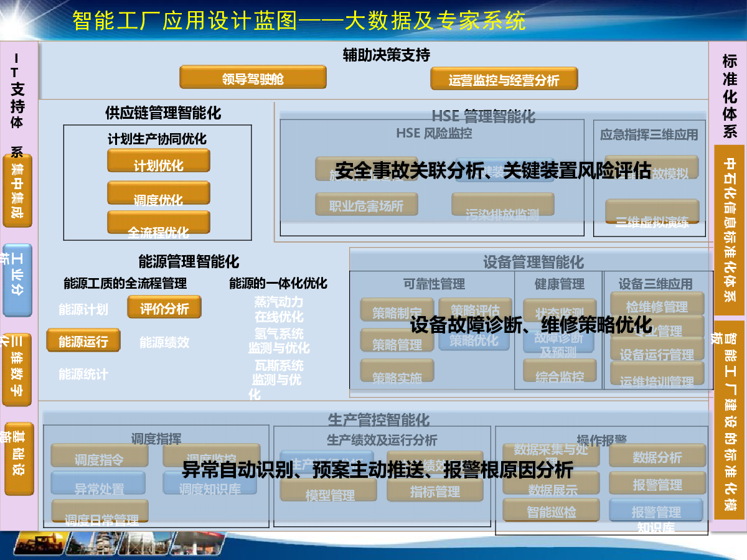This screenshot has height=560, width=747.
Task: Click the blue 报警管理知识库 box
Action: [x=656, y=511]
